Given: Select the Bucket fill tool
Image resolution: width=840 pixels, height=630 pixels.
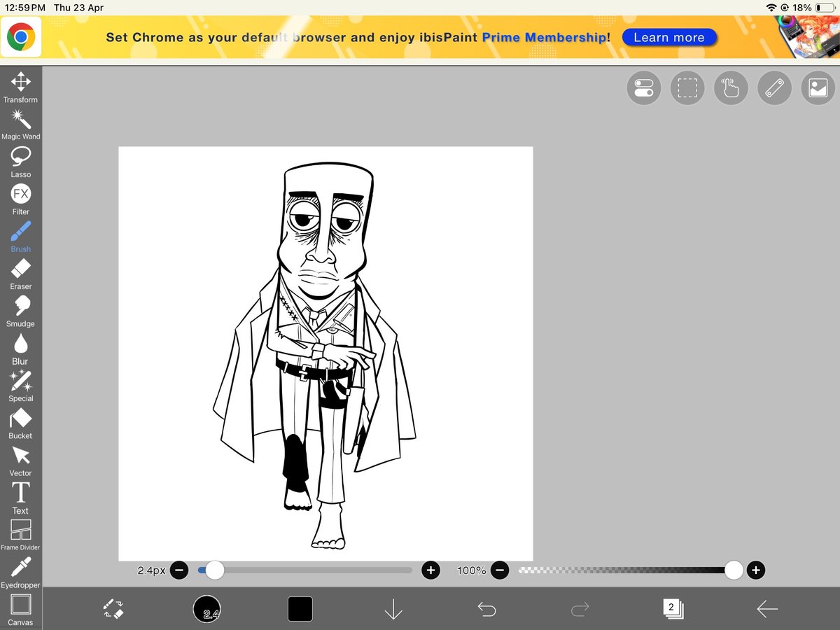Looking at the screenshot, I should pos(20,423).
